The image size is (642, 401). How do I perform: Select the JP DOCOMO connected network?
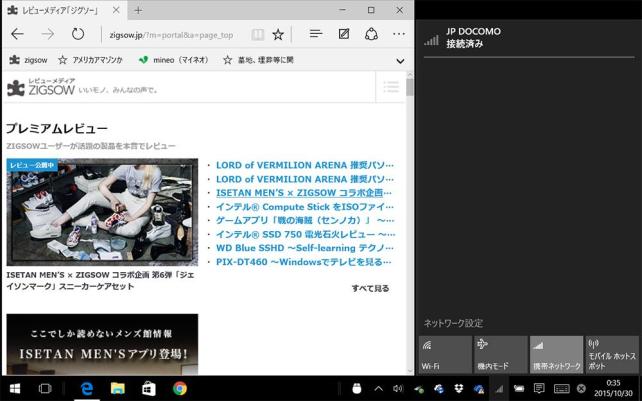coord(528,38)
